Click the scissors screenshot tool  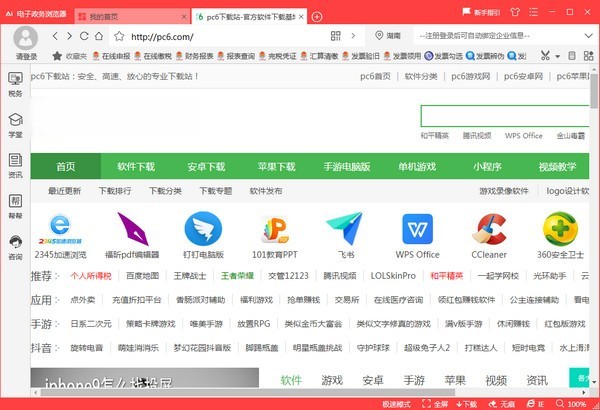(x=545, y=56)
